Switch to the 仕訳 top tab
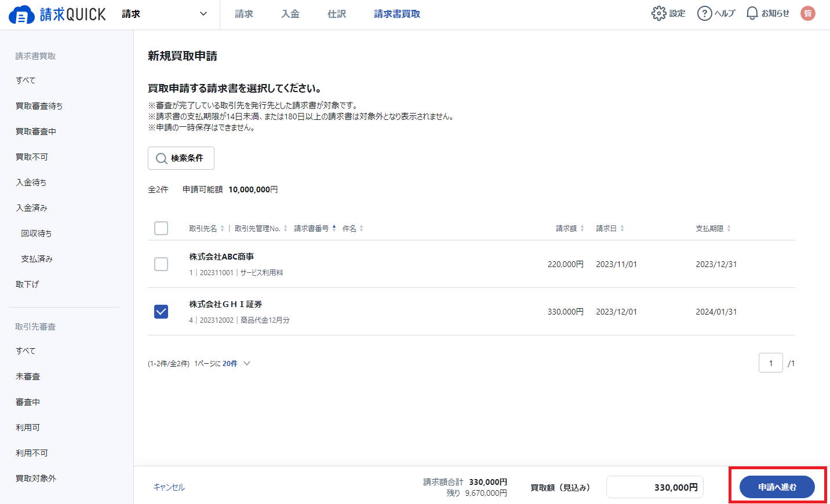This screenshot has height=504, width=830. pos(337,14)
